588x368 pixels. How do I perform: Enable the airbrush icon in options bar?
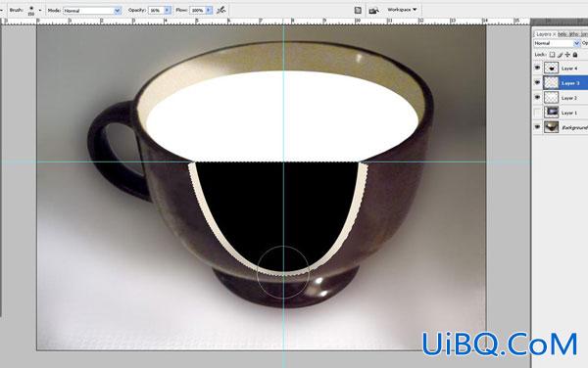tap(221, 10)
